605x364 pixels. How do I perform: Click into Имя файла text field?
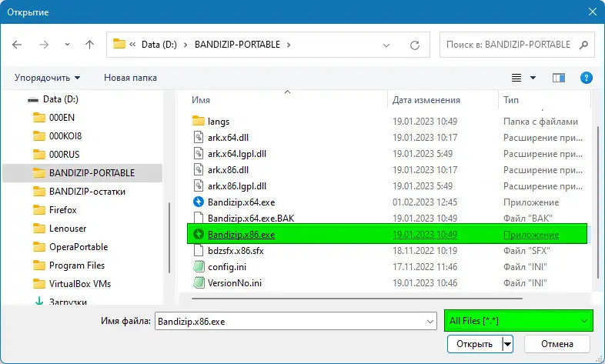click(x=289, y=321)
